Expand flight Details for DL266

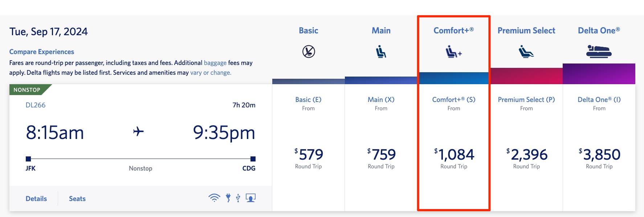coord(36,198)
